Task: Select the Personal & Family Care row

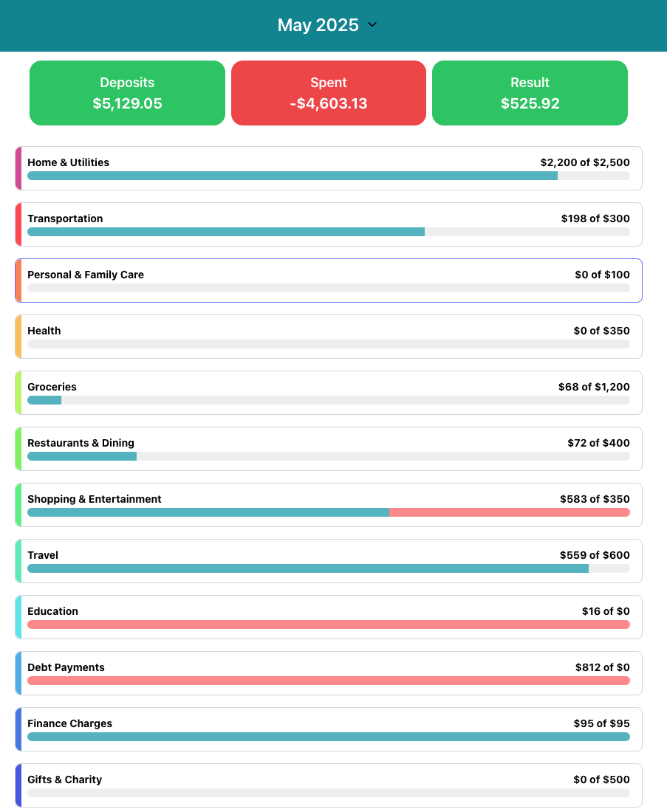Action: tap(328, 281)
